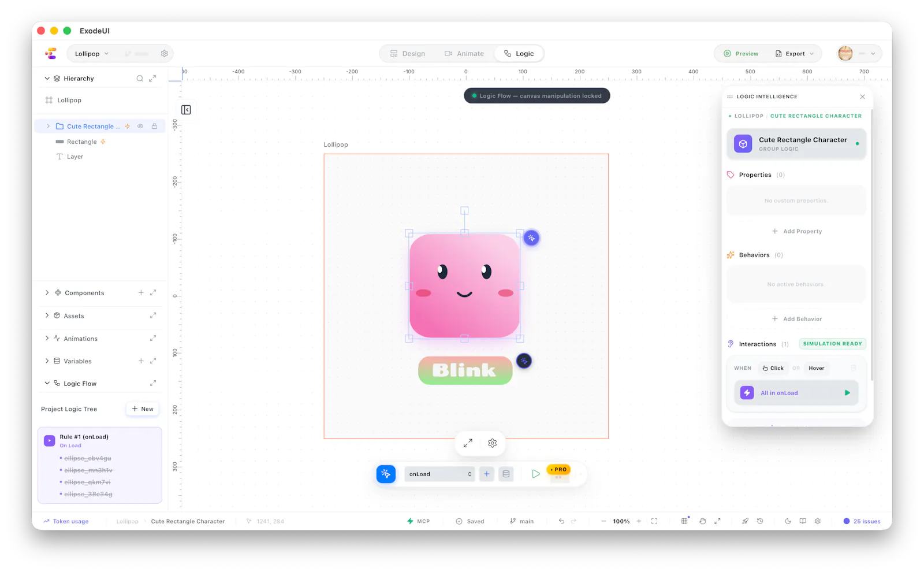Image resolution: width=924 pixels, height=572 pixels.
Task: Click the Preview button
Action: click(x=741, y=54)
